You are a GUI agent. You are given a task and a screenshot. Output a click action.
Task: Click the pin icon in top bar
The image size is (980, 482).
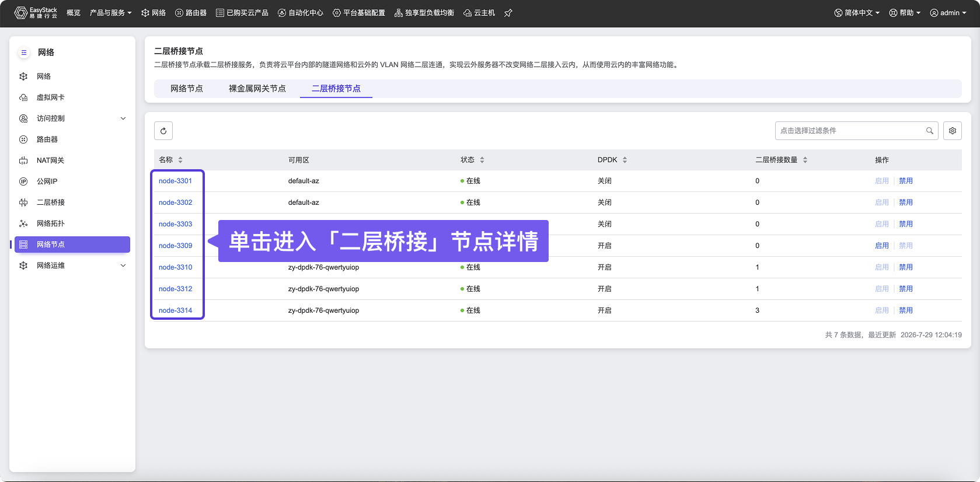508,13
